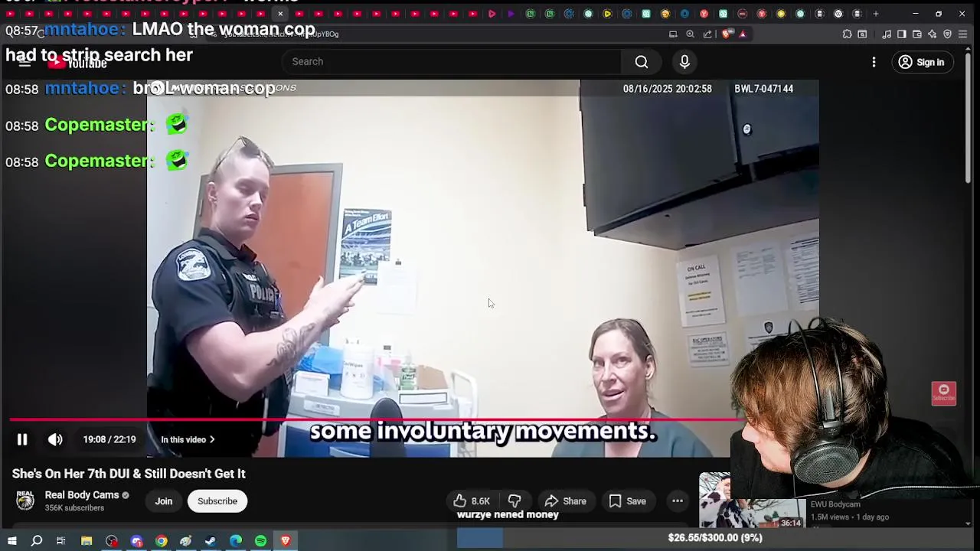This screenshot has height=551, width=980.
Task: Click install/cast screen icon in address bar
Action: click(x=673, y=34)
